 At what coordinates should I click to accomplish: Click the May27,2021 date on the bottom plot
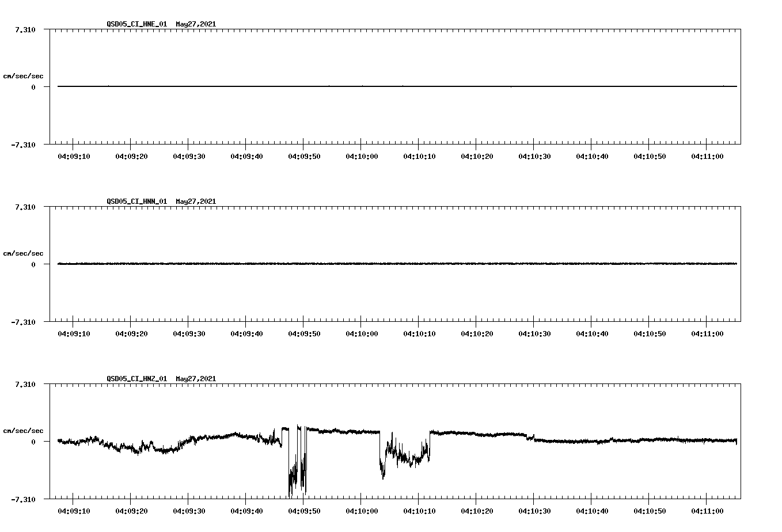[x=195, y=379]
